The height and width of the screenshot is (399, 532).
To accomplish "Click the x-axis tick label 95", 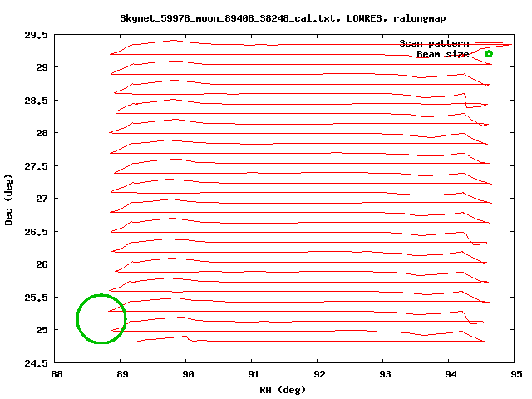I will [x=516, y=374].
